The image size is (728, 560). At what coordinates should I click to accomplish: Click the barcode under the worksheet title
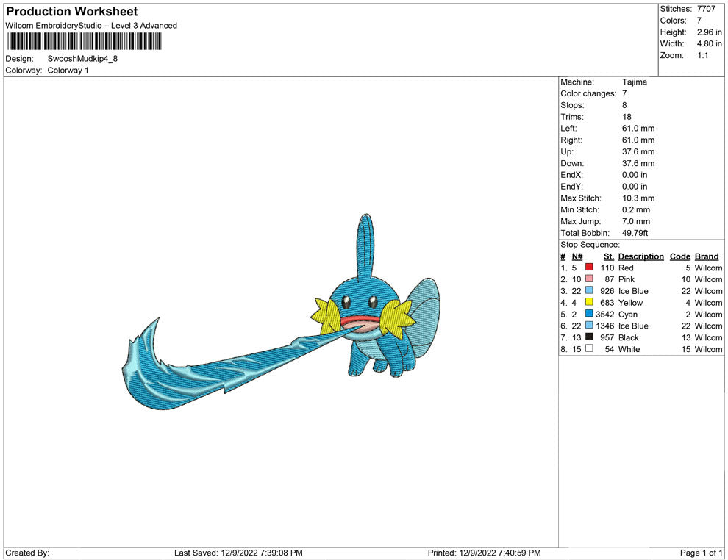pyautogui.click(x=85, y=41)
